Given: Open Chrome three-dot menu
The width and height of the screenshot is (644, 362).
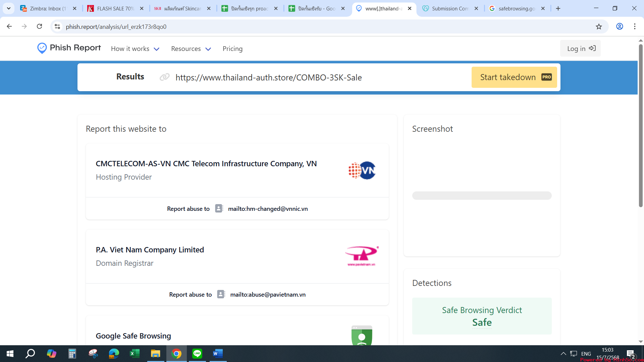Looking at the screenshot, I should click(635, 26).
